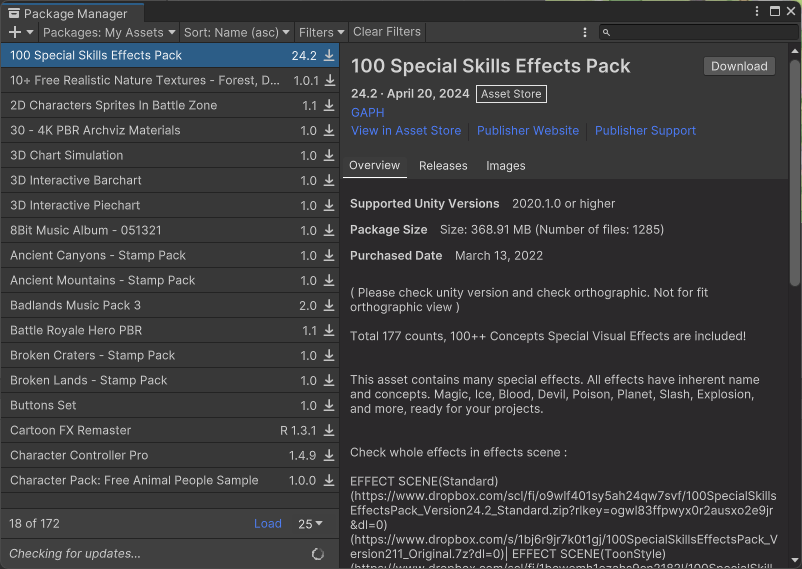Click the search magnifier icon
This screenshot has width=802, height=569.
[x=607, y=33]
